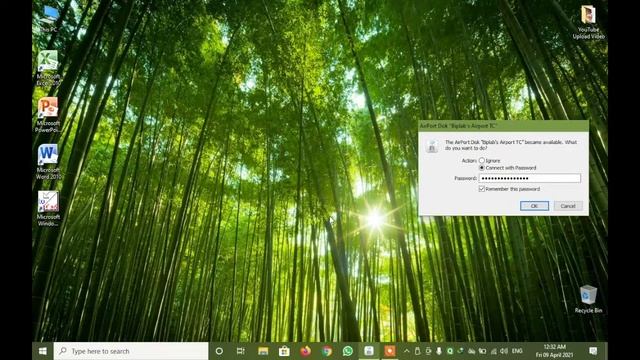
Task: Open the green Q tray icon
Action: coord(450,351)
